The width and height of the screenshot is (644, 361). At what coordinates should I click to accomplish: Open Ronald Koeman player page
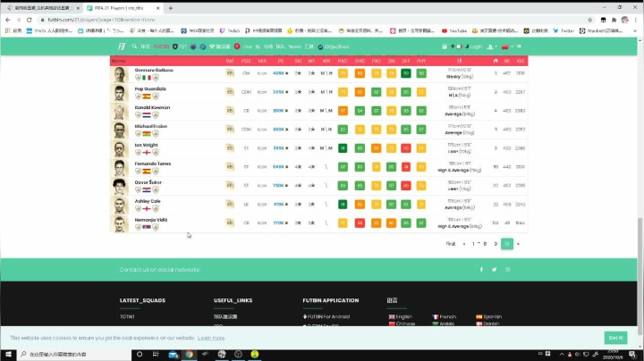(x=152, y=107)
